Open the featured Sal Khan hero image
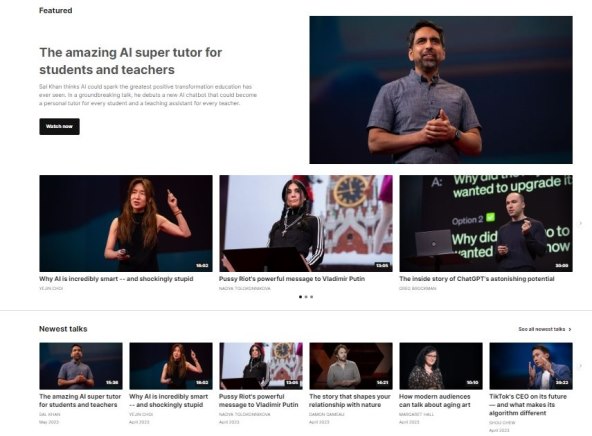 coord(441,90)
